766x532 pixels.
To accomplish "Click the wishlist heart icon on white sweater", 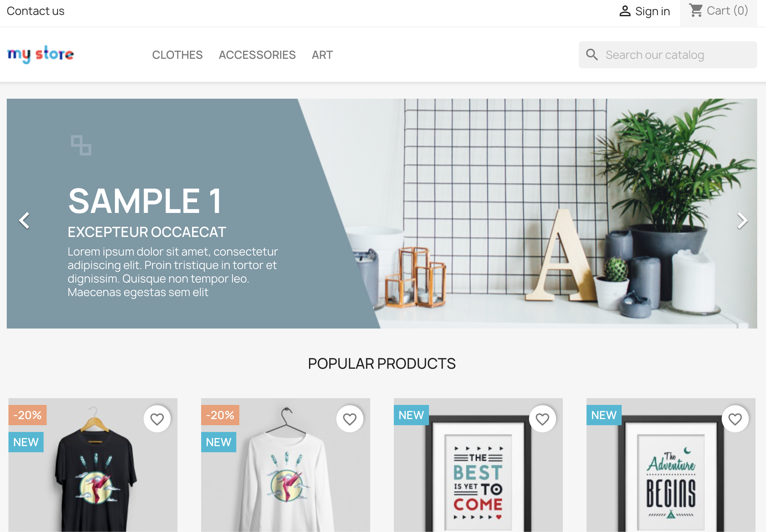I will click(350, 419).
